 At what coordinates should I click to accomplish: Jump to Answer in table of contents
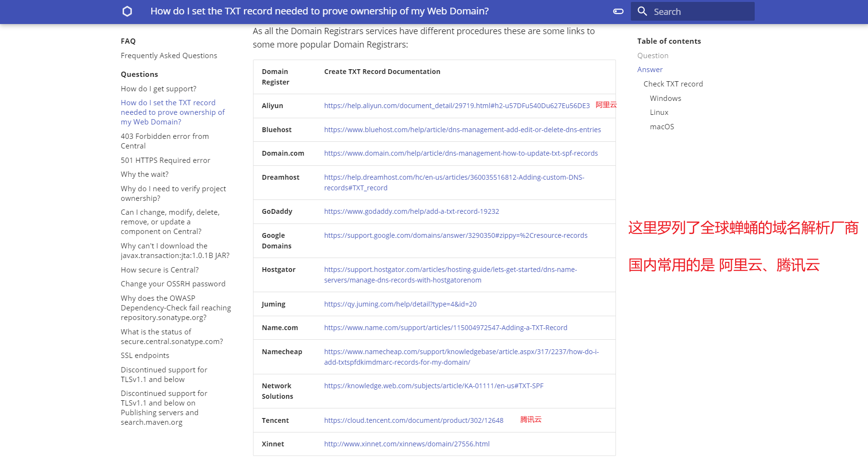[x=650, y=70]
